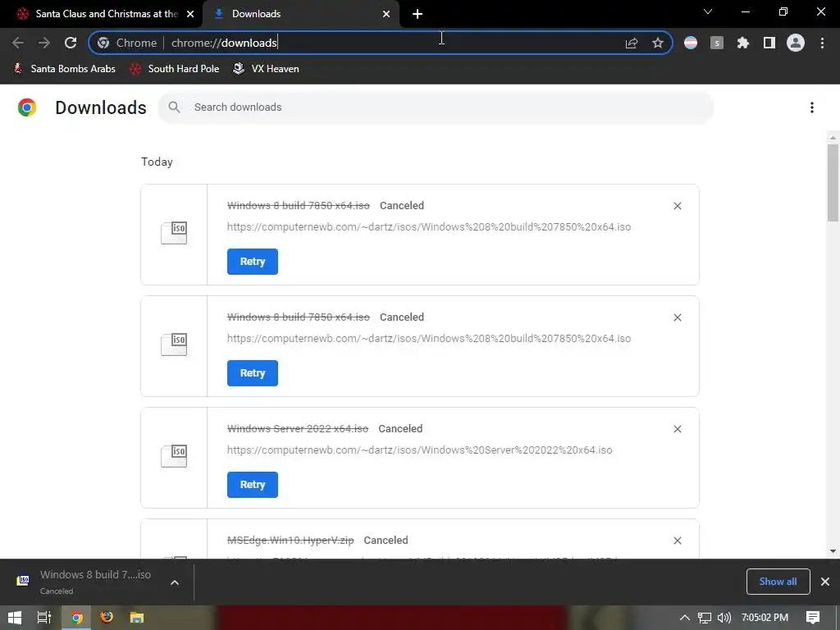Image resolution: width=840 pixels, height=630 pixels.
Task: Open File Explorer from the taskbar
Action: pyautogui.click(x=137, y=618)
